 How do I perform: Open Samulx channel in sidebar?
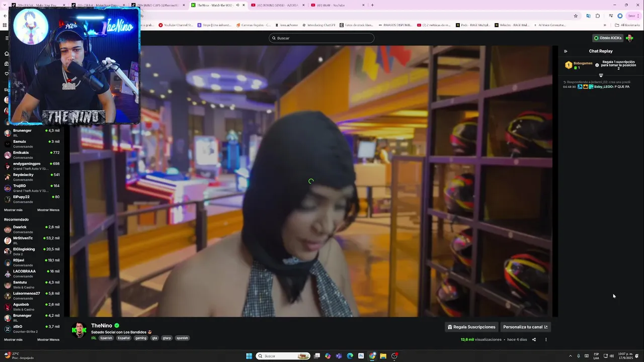tap(32, 144)
